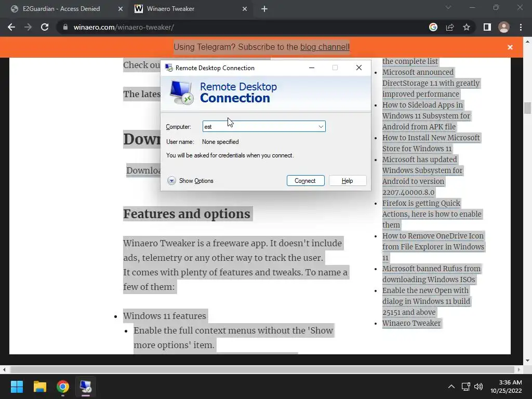The width and height of the screenshot is (532, 399).
Task: Click the site lock icon
Action: tap(65, 27)
